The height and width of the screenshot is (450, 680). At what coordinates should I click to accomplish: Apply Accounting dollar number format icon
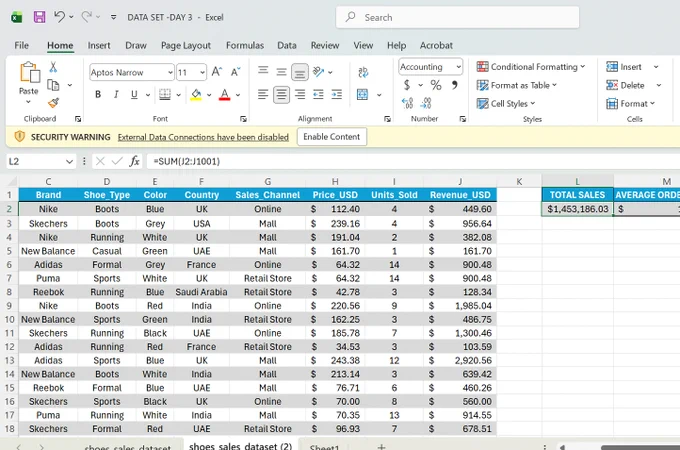[x=407, y=85]
